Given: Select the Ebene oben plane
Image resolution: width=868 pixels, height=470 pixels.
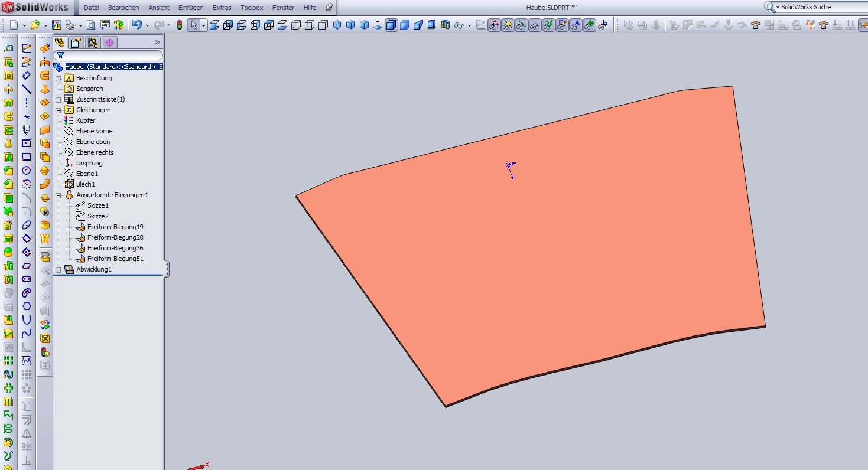Looking at the screenshot, I should 93,142.
